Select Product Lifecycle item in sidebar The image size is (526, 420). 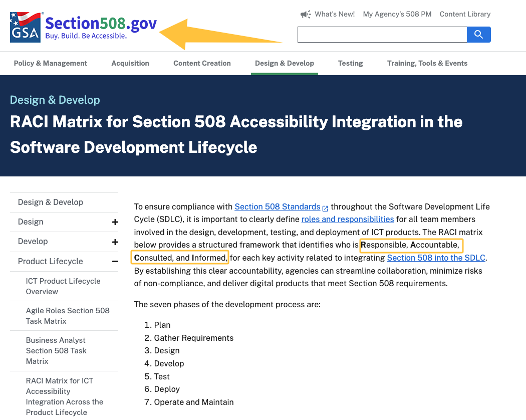point(50,261)
